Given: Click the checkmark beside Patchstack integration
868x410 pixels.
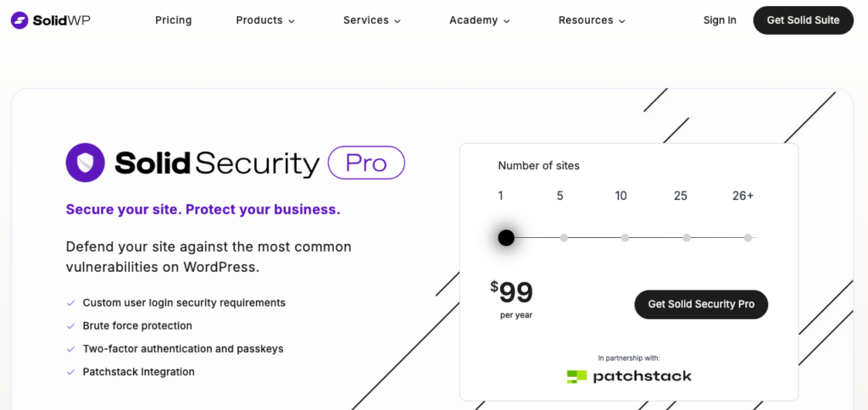Looking at the screenshot, I should pyautogui.click(x=70, y=372).
